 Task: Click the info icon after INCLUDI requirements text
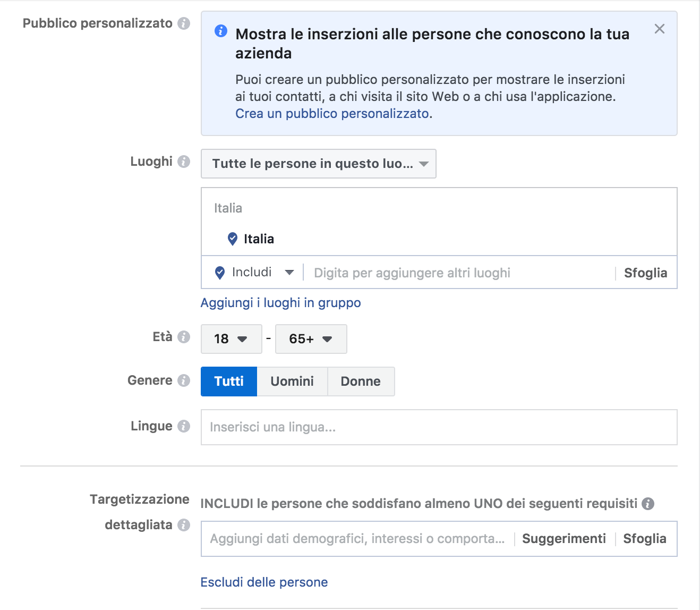pyautogui.click(x=649, y=503)
